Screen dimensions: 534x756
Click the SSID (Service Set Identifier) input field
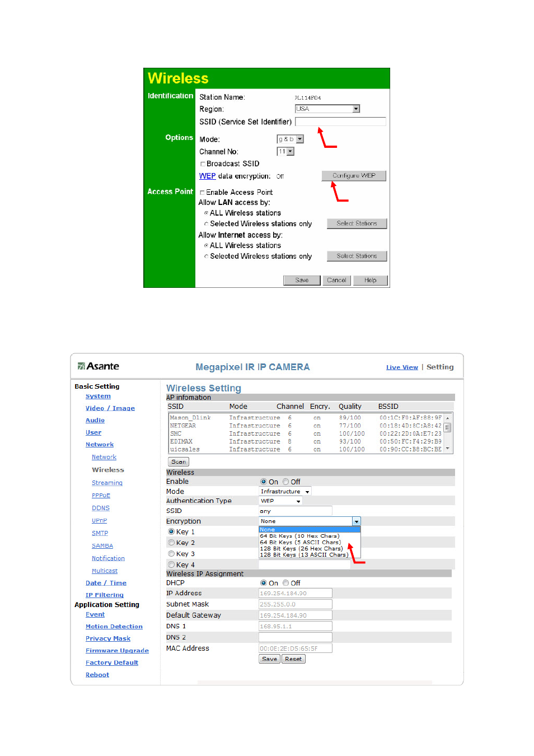pos(340,122)
